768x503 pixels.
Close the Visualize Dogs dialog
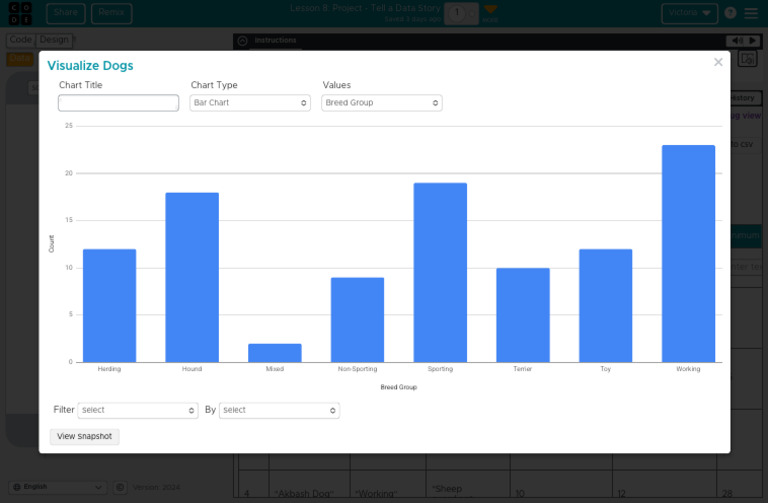[718, 62]
